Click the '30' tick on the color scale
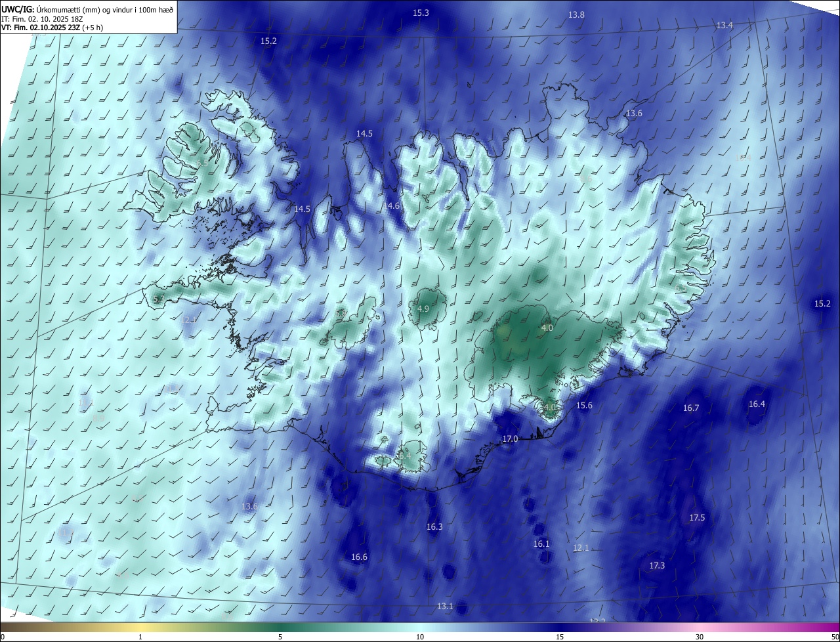 click(x=700, y=637)
